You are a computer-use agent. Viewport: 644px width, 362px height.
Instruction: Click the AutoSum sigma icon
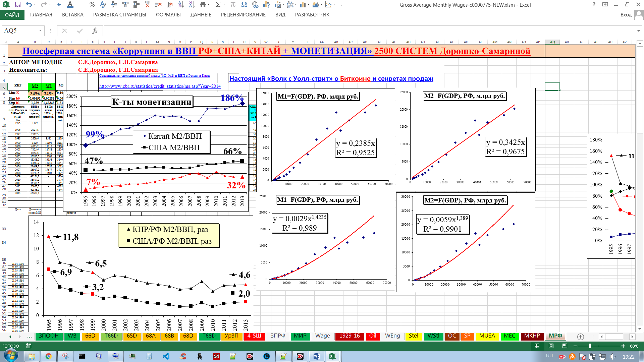click(x=218, y=5)
